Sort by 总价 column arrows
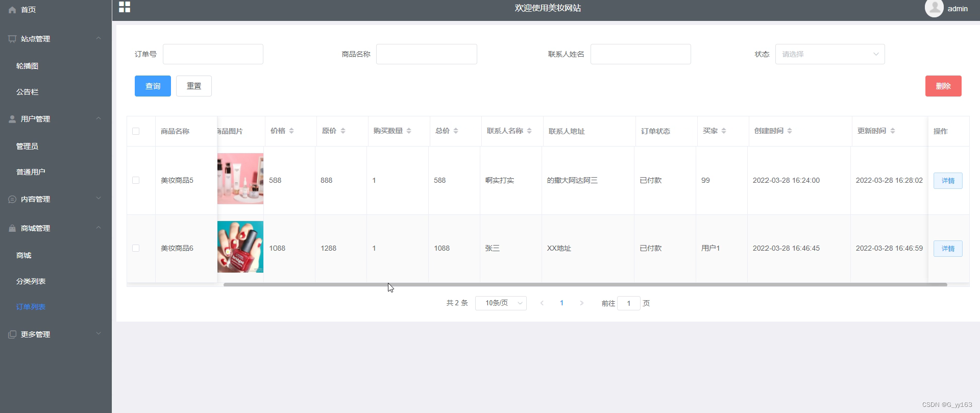The image size is (980, 413). tap(456, 131)
